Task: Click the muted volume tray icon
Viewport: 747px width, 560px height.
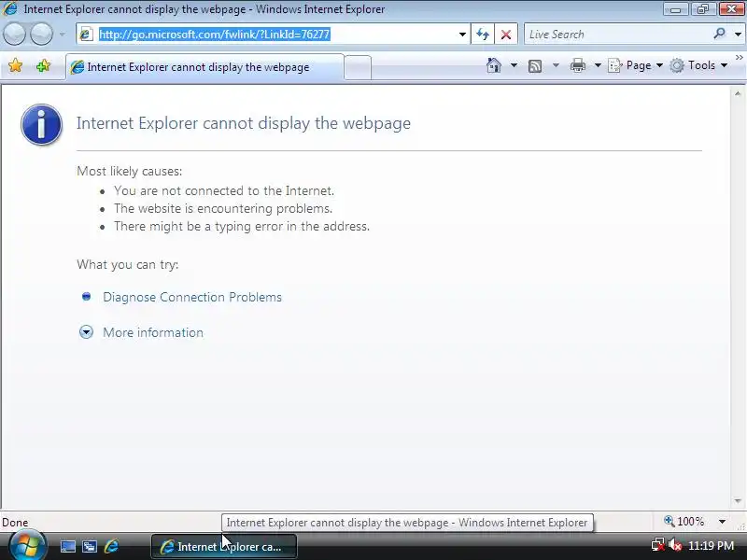Action: click(x=674, y=545)
